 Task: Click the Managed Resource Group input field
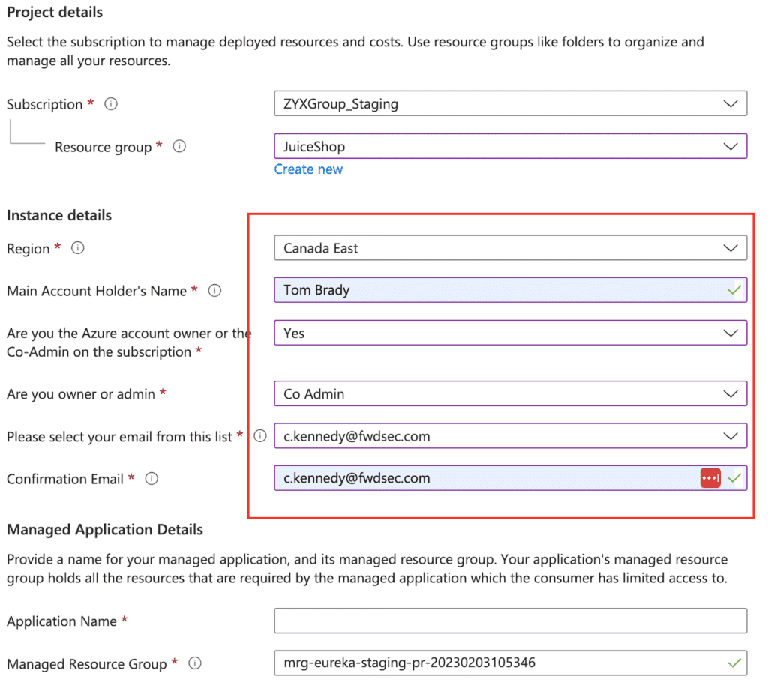point(510,663)
